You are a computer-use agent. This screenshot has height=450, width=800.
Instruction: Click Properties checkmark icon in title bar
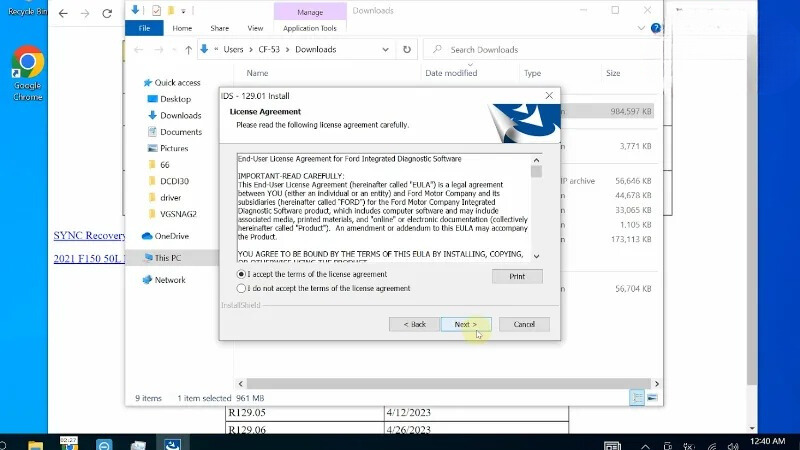157,10
